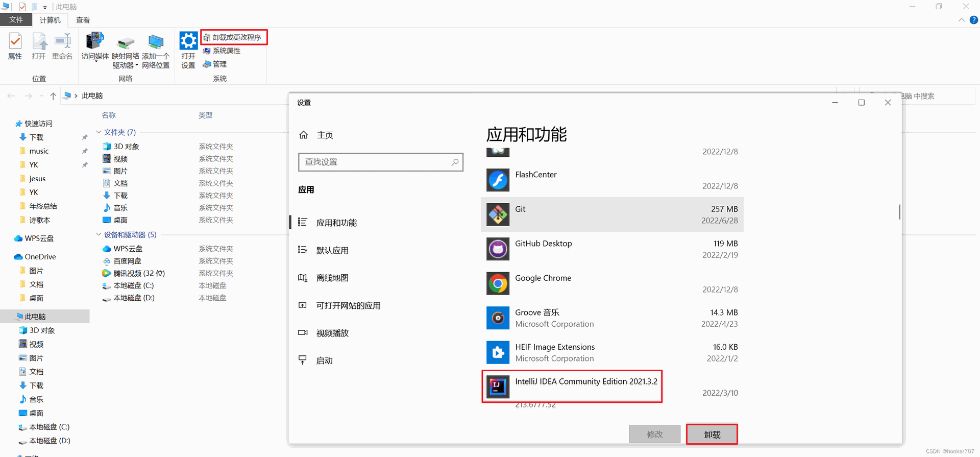This screenshot has width=980, height=457.
Task: Select 本地磁盘 (C:) in navigation tree
Action: pos(44,427)
